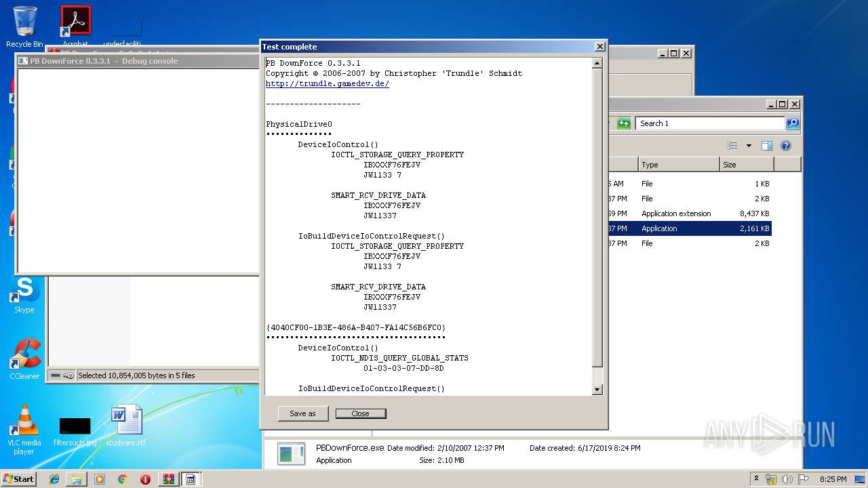The image size is (868, 488).
Task: Click the change view icon in Explorer
Action: coord(732,146)
